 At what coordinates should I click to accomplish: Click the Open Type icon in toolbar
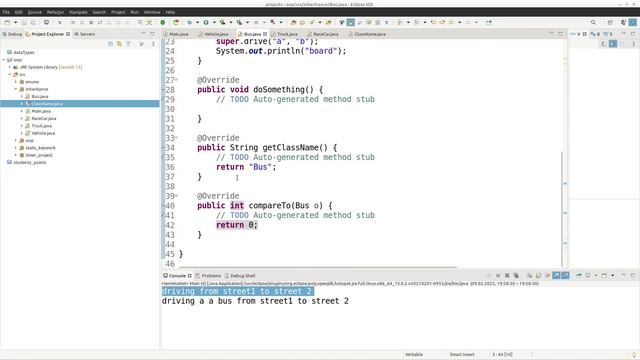tap(293, 22)
